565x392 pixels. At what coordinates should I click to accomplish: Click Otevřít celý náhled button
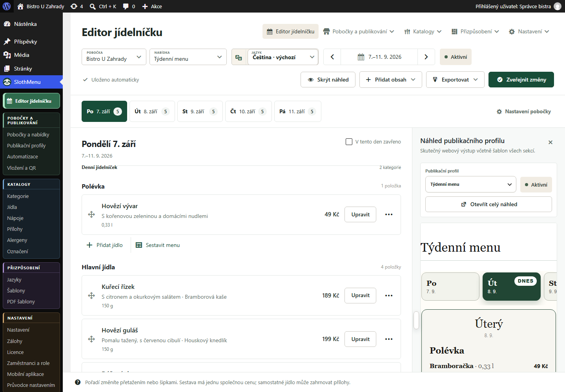(x=488, y=204)
